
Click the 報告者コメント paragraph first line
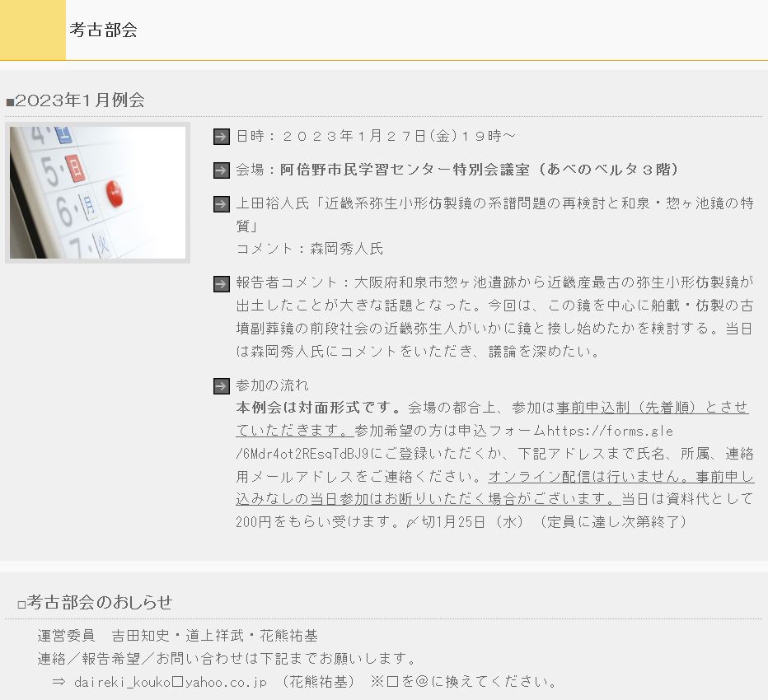pos(494,282)
